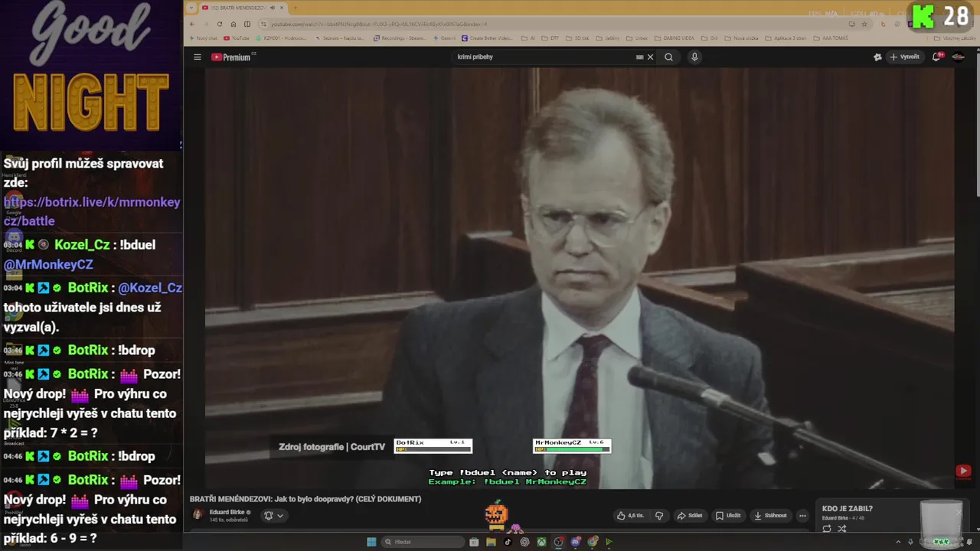The image size is (980, 551).
Task: Click the @MrMonkeyCZ mention in chat
Action: pyautogui.click(x=48, y=264)
